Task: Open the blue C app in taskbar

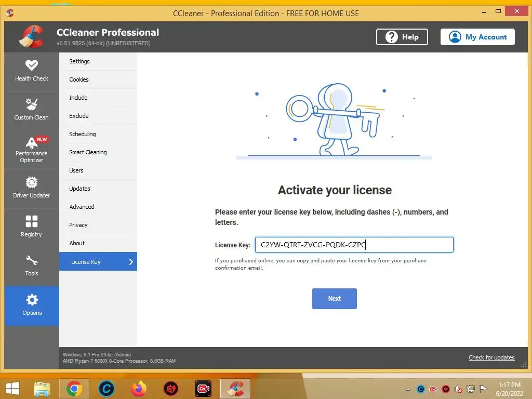Action: click(x=106, y=389)
